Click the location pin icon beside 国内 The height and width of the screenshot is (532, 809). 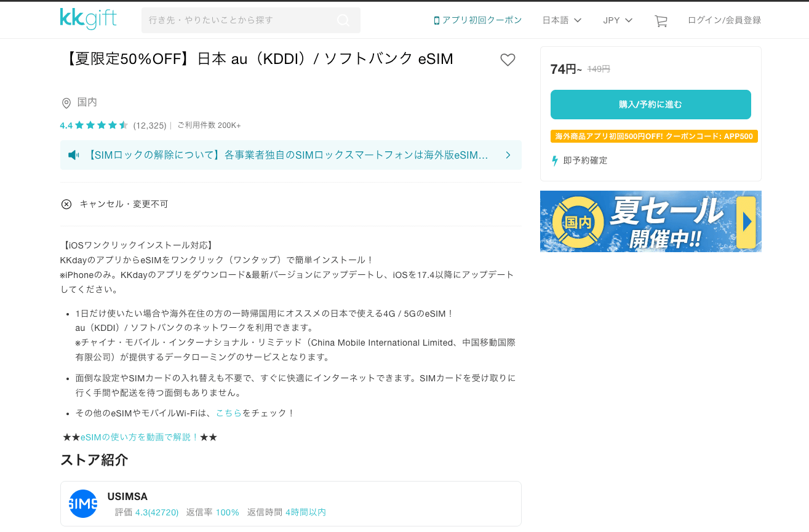tap(66, 103)
